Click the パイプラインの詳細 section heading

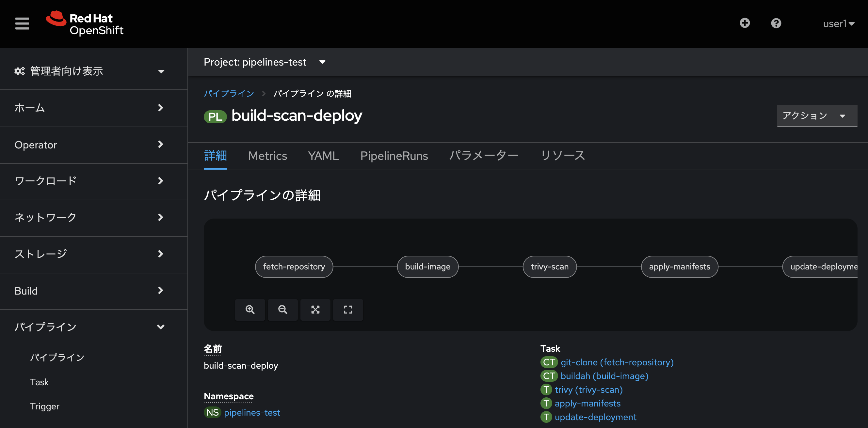(x=262, y=195)
